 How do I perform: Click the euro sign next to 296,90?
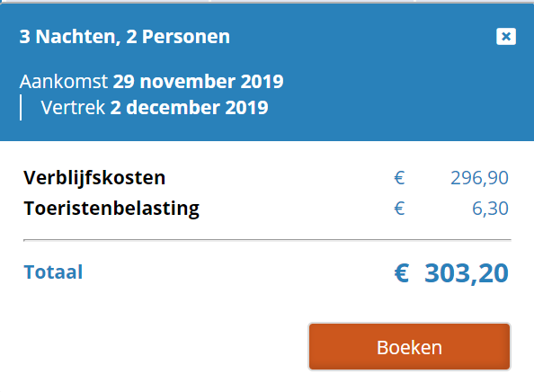click(399, 178)
